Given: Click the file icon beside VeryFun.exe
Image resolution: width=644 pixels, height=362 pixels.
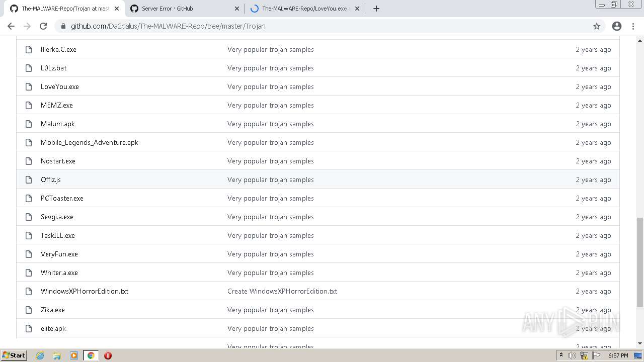Looking at the screenshot, I should [x=29, y=254].
